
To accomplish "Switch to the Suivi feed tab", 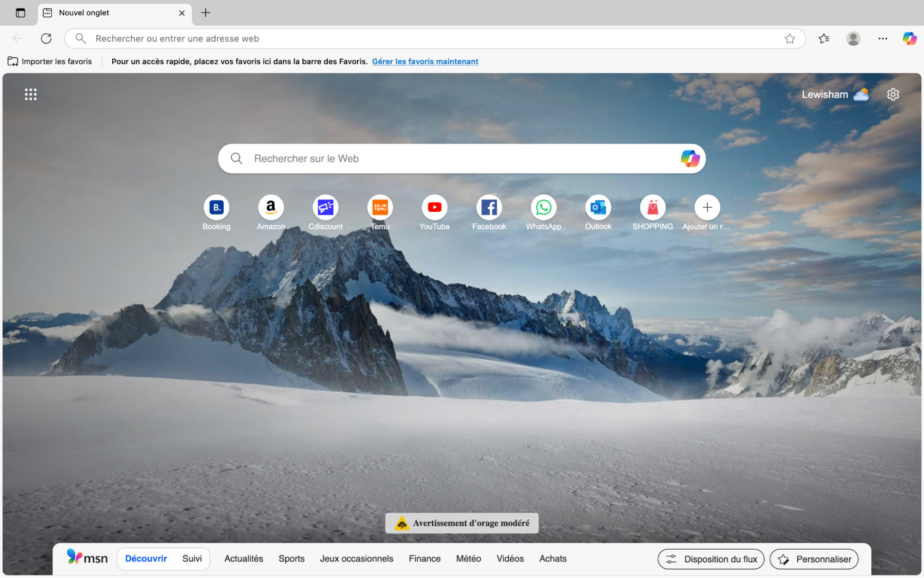I will (192, 559).
